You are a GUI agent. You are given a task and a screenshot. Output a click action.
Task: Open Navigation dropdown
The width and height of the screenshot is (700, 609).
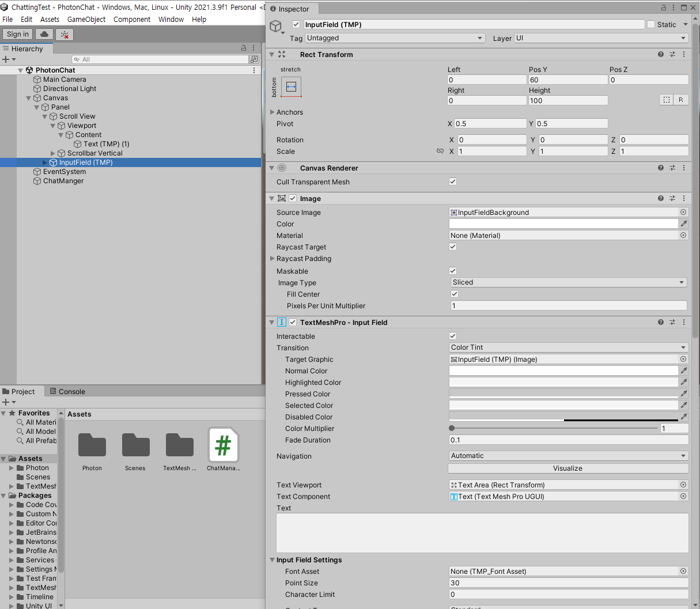pos(569,456)
